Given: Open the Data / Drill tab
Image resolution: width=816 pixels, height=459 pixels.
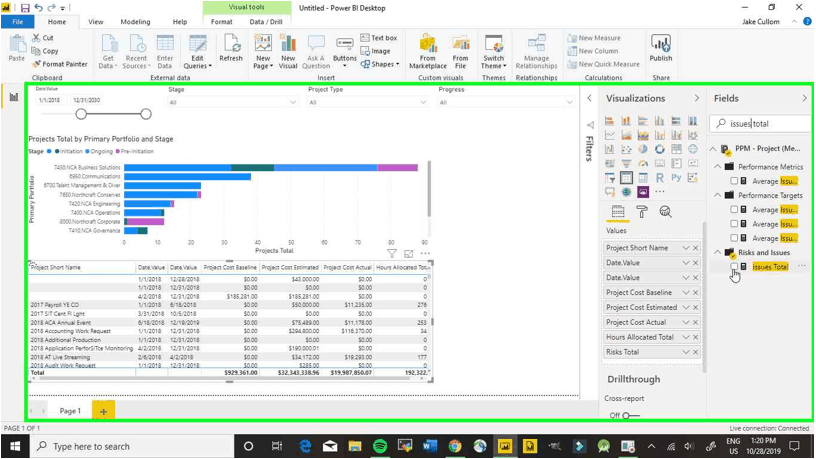Looking at the screenshot, I should (x=265, y=22).
